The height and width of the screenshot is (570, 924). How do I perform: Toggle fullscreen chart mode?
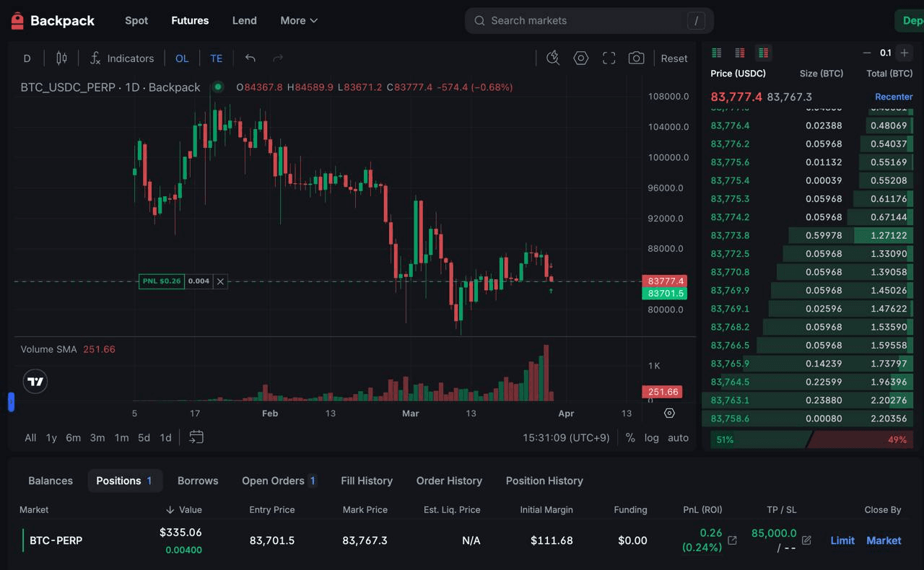point(609,58)
